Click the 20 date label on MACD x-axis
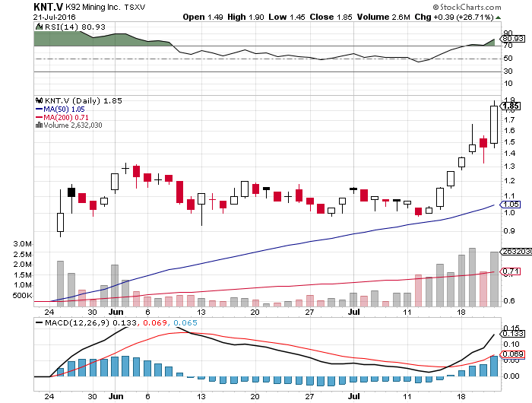532x403 pixels. click(x=255, y=396)
